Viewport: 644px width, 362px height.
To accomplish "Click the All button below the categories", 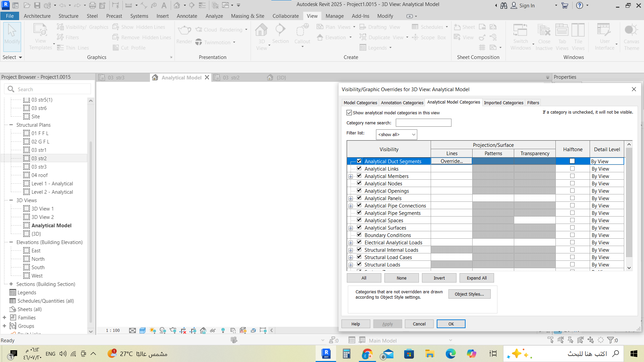I will 364,278.
